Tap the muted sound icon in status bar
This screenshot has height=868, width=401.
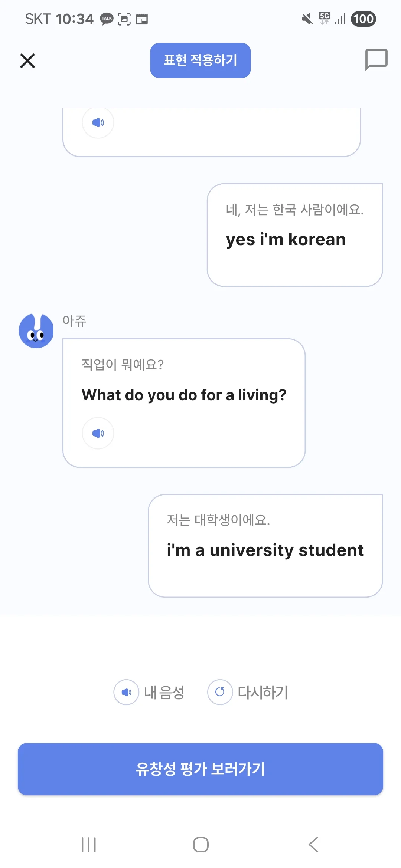point(307,19)
